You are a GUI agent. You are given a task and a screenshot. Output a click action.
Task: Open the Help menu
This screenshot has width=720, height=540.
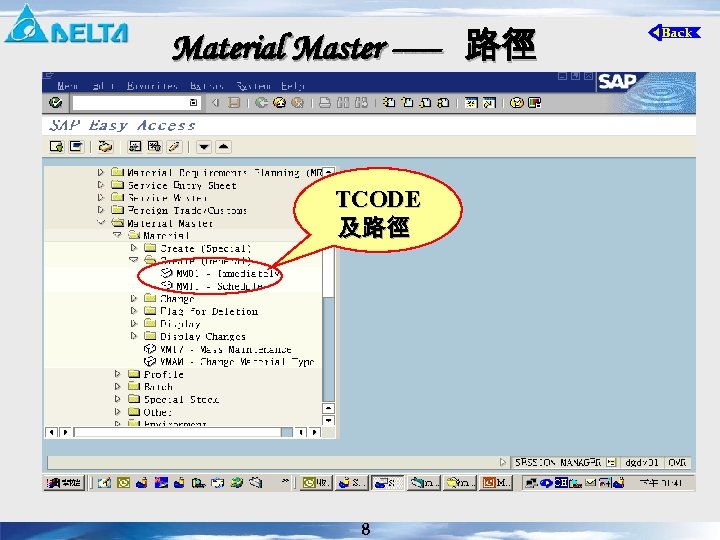[x=292, y=85]
